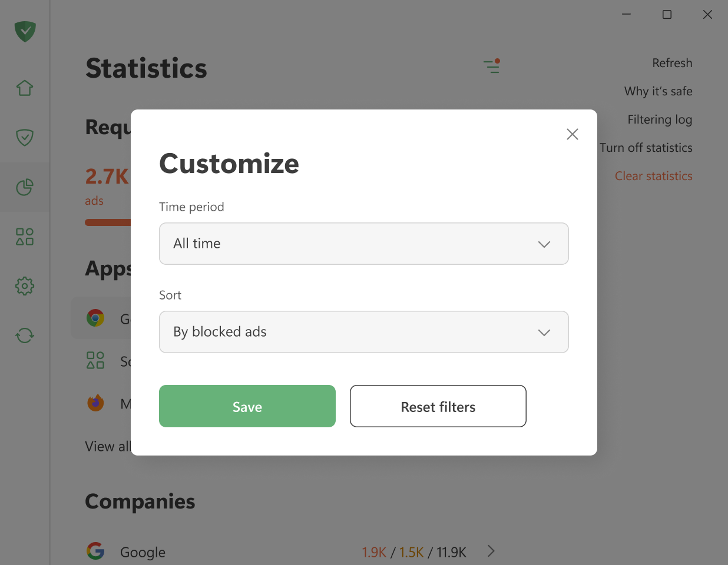The image size is (728, 565).
Task: Open the statistics filter icon near Statistics title
Action: (x=492, y=67)
